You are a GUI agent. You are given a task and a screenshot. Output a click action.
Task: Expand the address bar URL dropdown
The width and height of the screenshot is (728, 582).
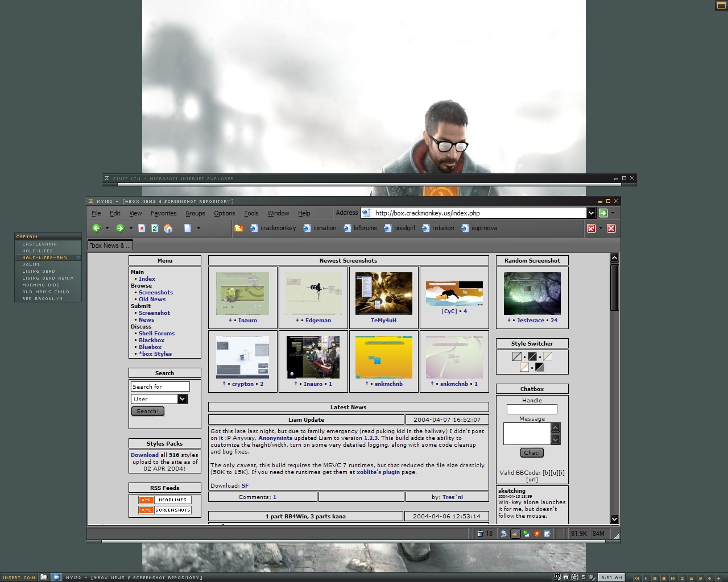click(591, 213)
